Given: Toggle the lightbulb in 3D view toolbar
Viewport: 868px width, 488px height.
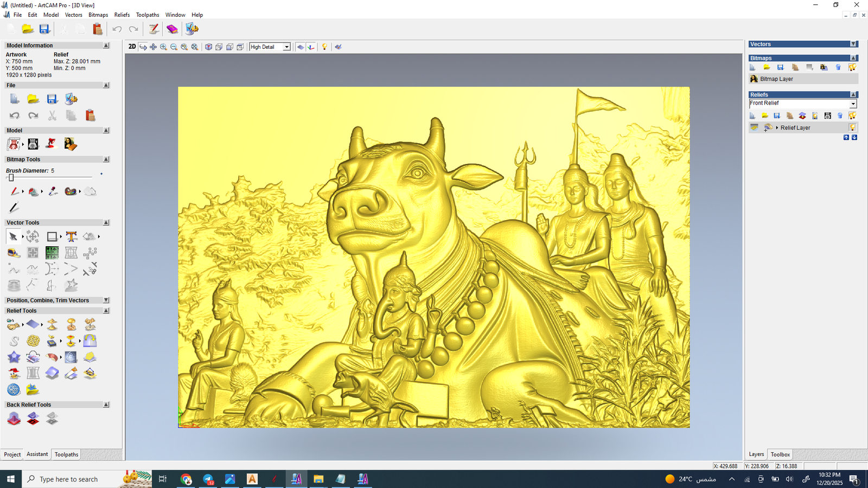Looking at the screenshot, I should click(x=324, y=47).
